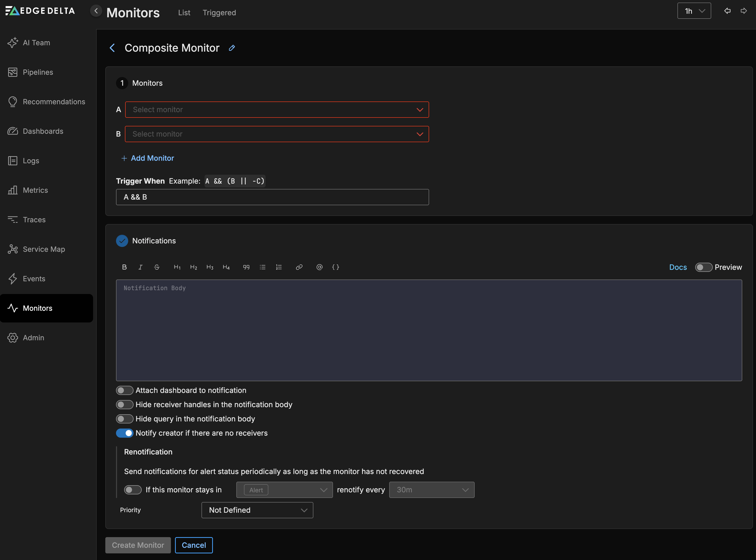Image resolution: width=756 pixels, height=560 pixels.
Task: Switch to the Triggered tab
Action: pyautogui.click(x=219, y=12)
